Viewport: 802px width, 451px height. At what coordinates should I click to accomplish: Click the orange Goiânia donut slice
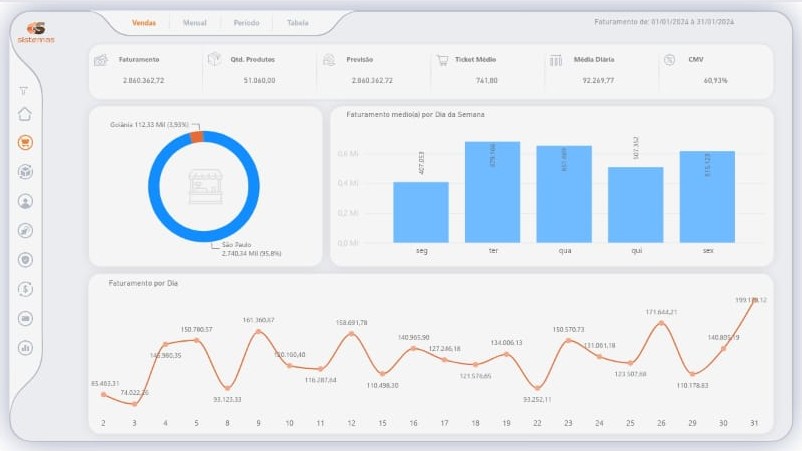(x=196, y=137)
